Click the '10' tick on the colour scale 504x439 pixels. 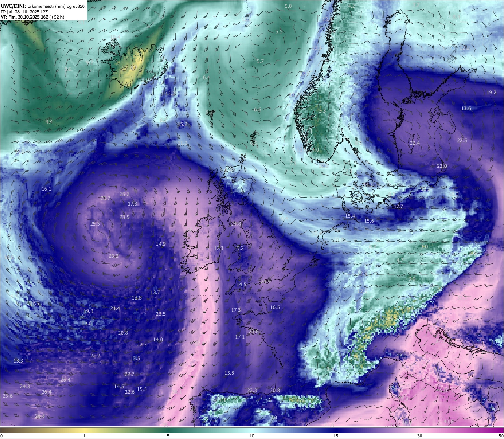pyautogui.click(x=252, y=436)
